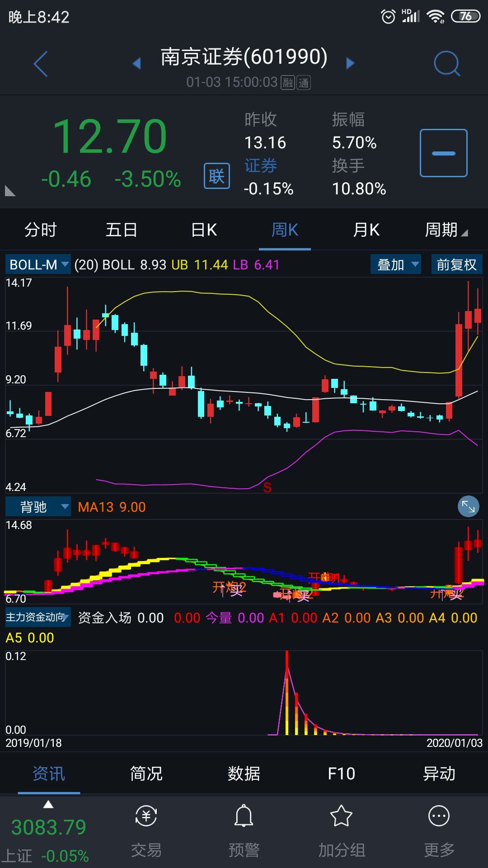Viewport: 488px width, 868px height.
Task: Tap the 融 margin trading badge
Action: pyautogui.click(x=288, y=83)
